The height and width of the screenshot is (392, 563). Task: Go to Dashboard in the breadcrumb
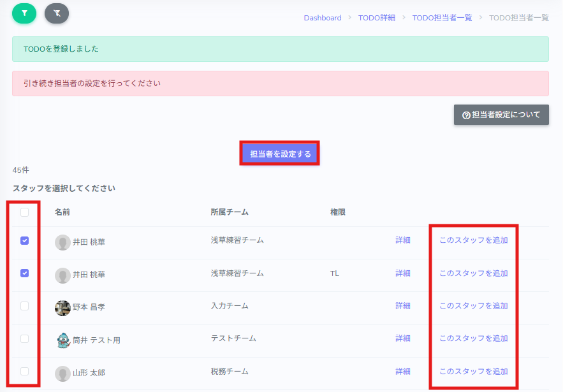tap(322, 18)
